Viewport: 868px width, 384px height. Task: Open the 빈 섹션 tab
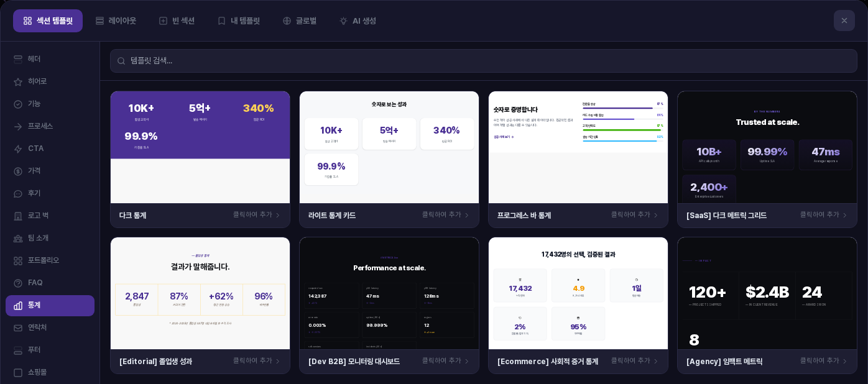tap(177, 21)
